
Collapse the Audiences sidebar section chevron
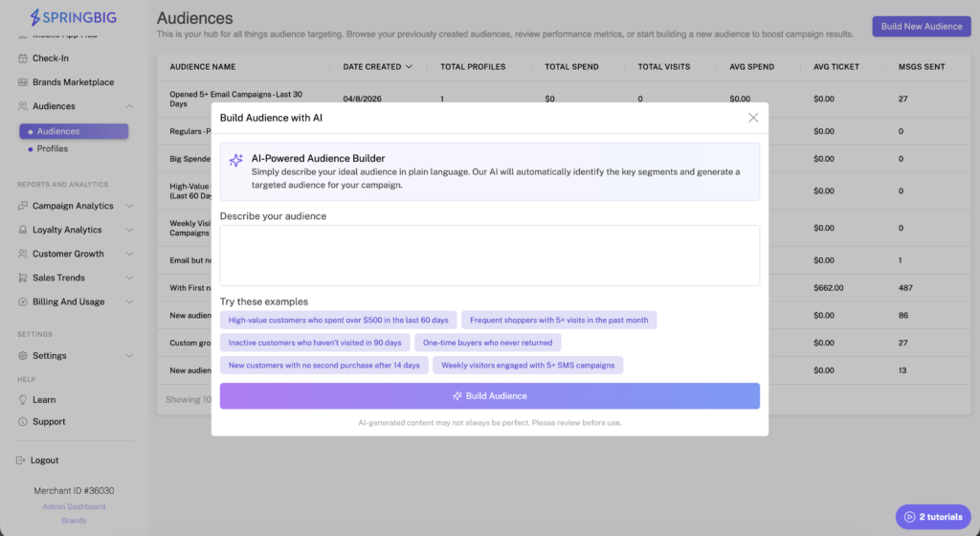pyautogui.click(x=129, y=106)
